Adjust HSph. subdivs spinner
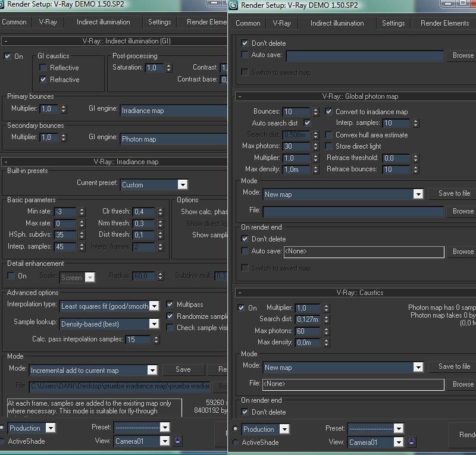 (82, 234)
